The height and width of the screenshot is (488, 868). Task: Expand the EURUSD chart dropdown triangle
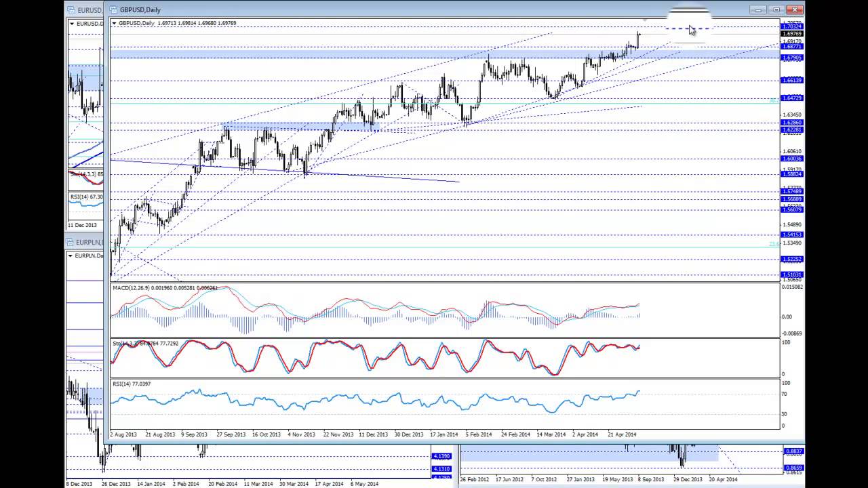pyautogui.click(x=72, y=24)
